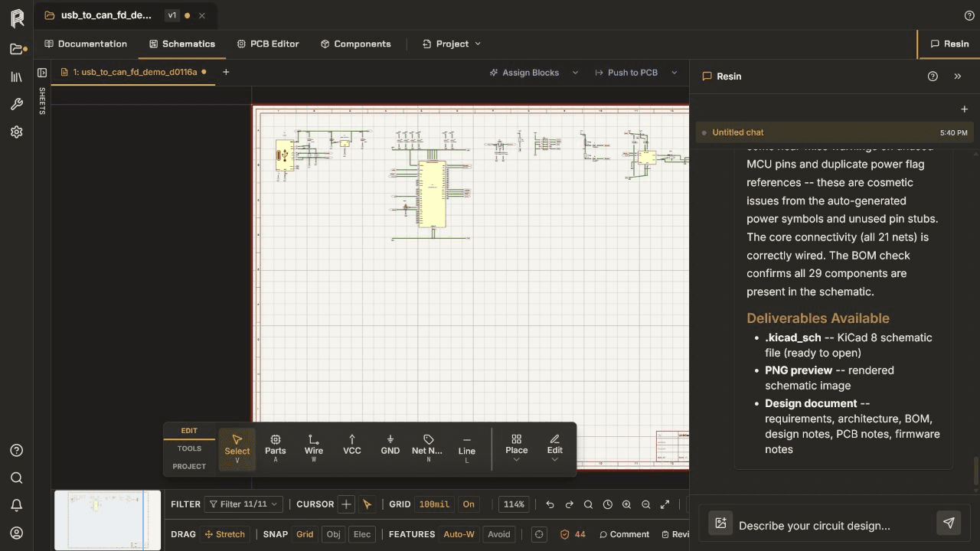Click the help icon in Resin panel header
The image size is (980, 551).
tap(933, 77)
